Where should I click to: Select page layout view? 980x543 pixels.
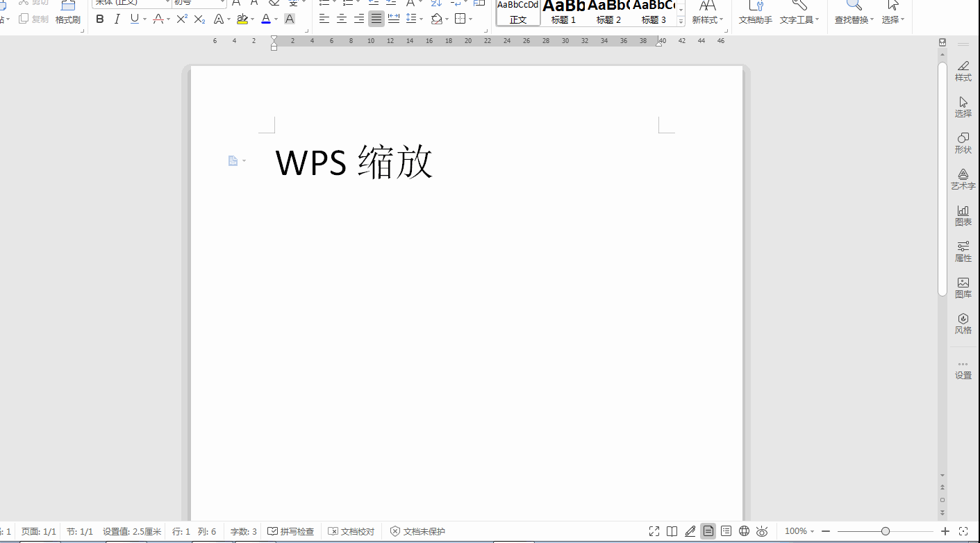708,531
